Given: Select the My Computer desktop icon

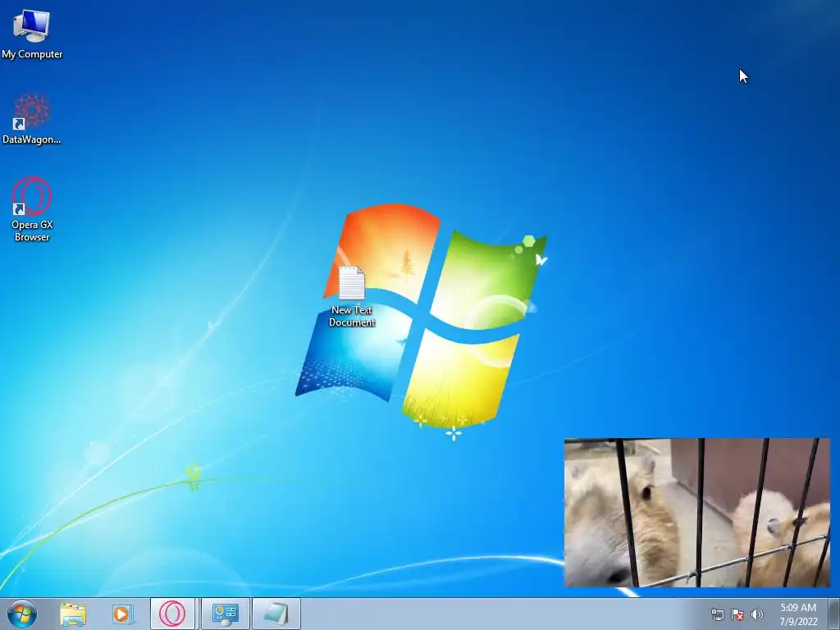Looking at the screenshot, I should tap(32, 33).
